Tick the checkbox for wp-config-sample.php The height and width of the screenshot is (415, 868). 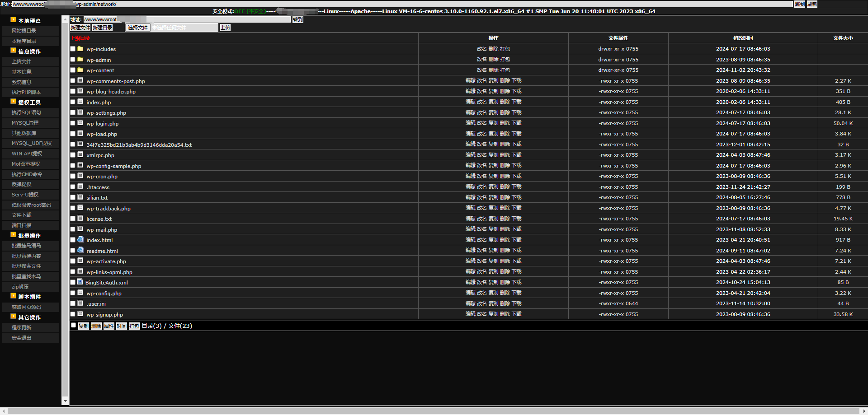coord(73,166)
